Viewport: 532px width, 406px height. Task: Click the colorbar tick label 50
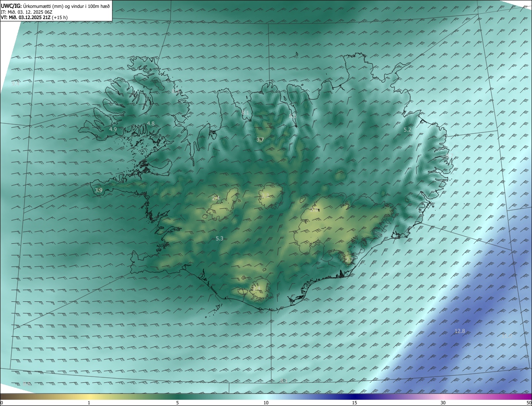click(529, 403)
